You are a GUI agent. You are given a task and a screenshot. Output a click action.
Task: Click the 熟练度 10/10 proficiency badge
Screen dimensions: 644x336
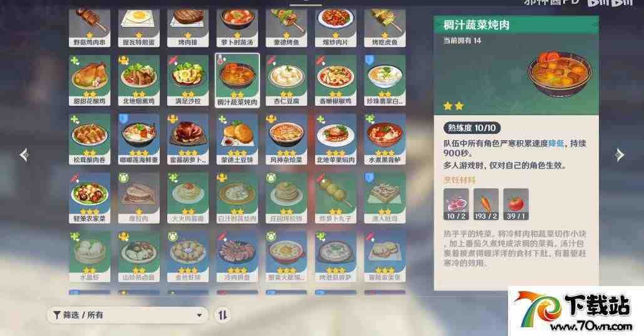click(x=472, y=128)
